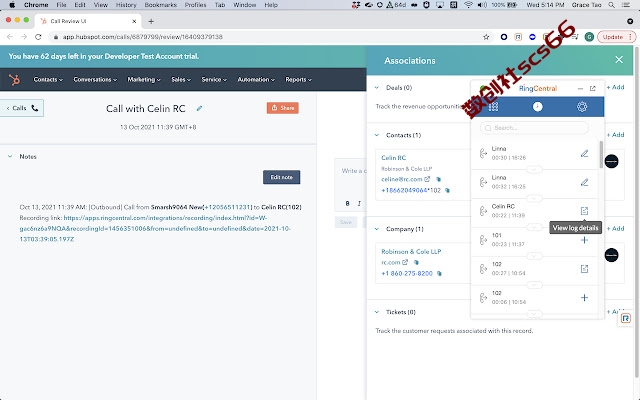Open the RingCentral recording link
The image size is (640, 400).
[x=155, y=229]
